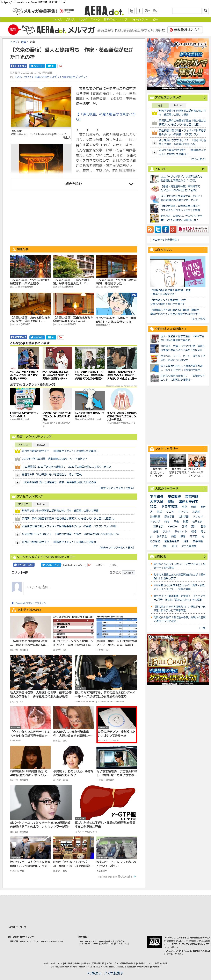Switch to the 総合 tab in the sidebar ranking
The width and height of the screenshot is (211, 980).
160,105
